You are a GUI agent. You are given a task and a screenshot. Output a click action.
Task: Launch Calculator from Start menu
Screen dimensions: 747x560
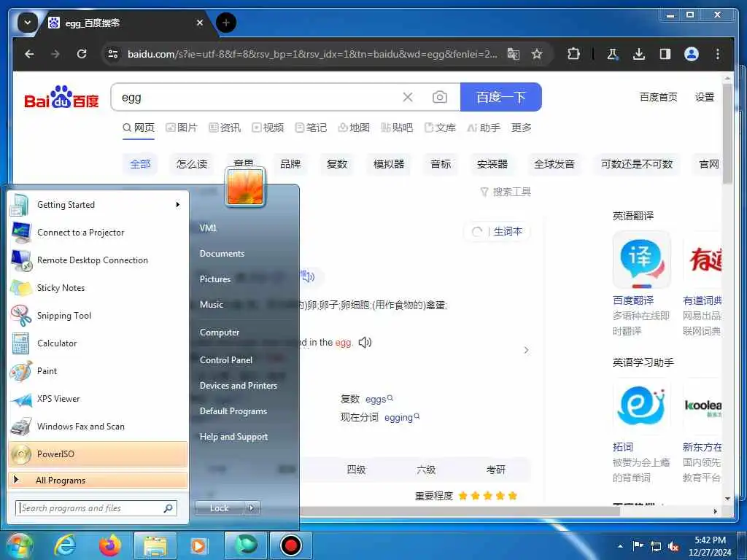pyautogui.click(x=98, y=343)
